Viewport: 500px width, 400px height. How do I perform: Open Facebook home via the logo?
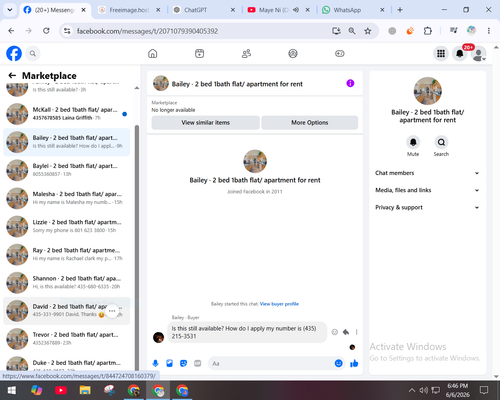[x=14, y=53]
